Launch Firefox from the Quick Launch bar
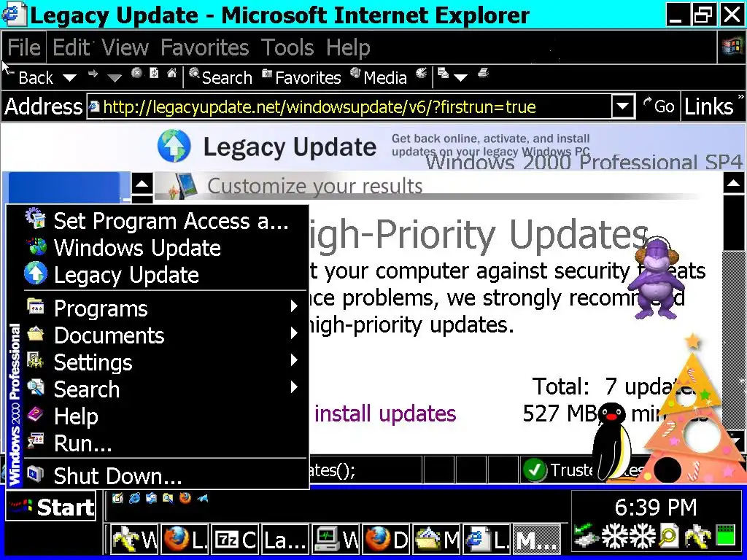Viewport: 747px width, 560px height. (x=185, y=499)
